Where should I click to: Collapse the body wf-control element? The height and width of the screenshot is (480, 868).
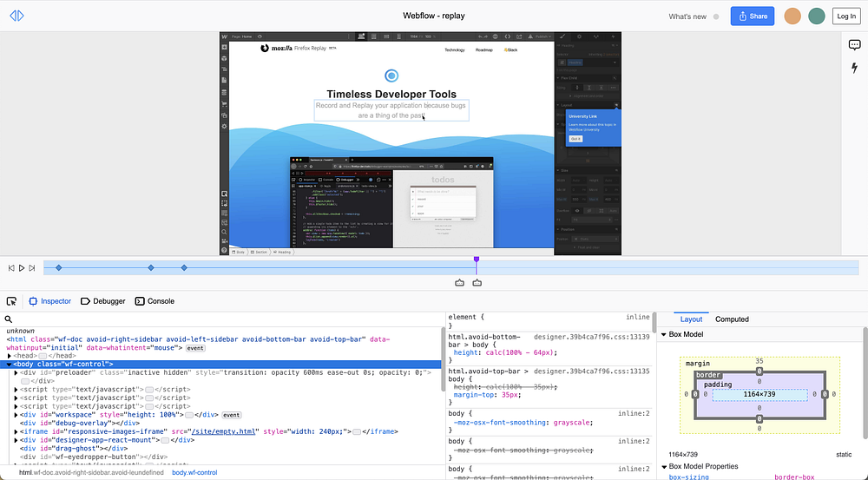pos(10,364)
